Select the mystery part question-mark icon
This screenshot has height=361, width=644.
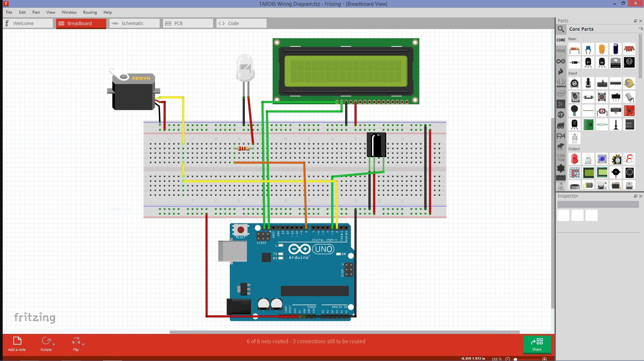(629, 62)
